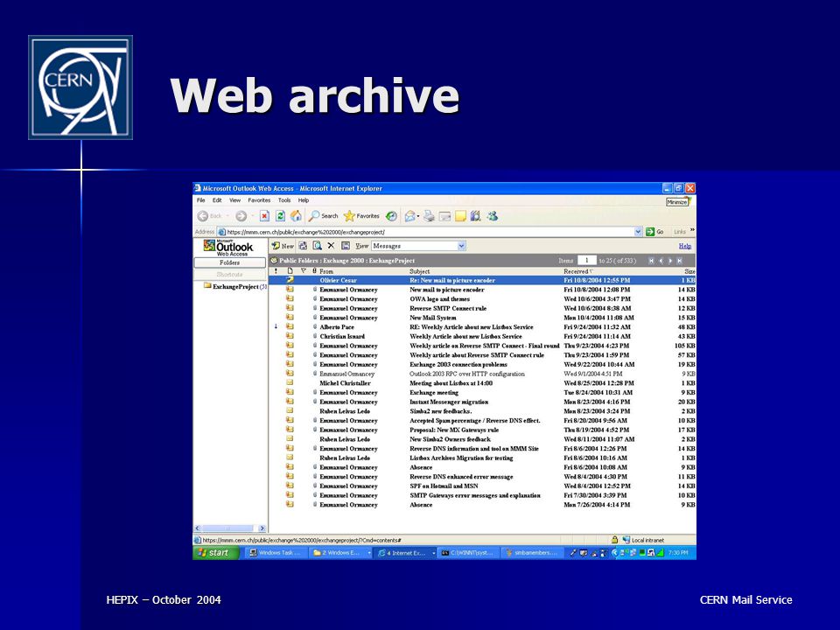Click the IE Forward arrow button
This screenshot has height=630, width=840.
(241, 216)
